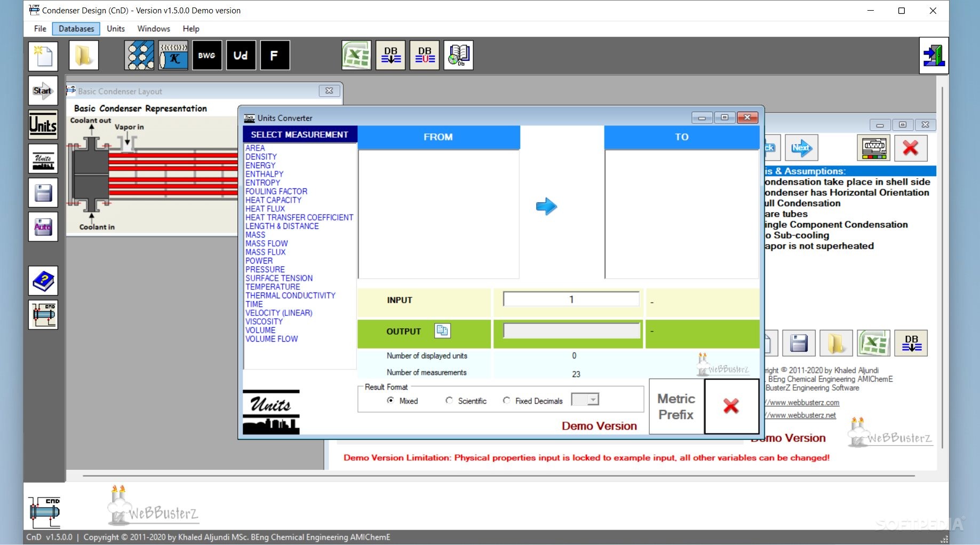Open the www.webbusterz.net link
The image size is (980, 545).
pos(800,415)
